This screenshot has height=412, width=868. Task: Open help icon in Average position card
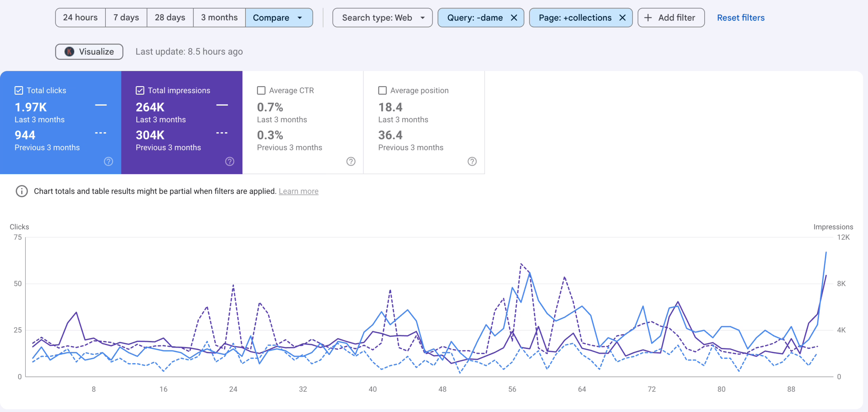[472, 162]
